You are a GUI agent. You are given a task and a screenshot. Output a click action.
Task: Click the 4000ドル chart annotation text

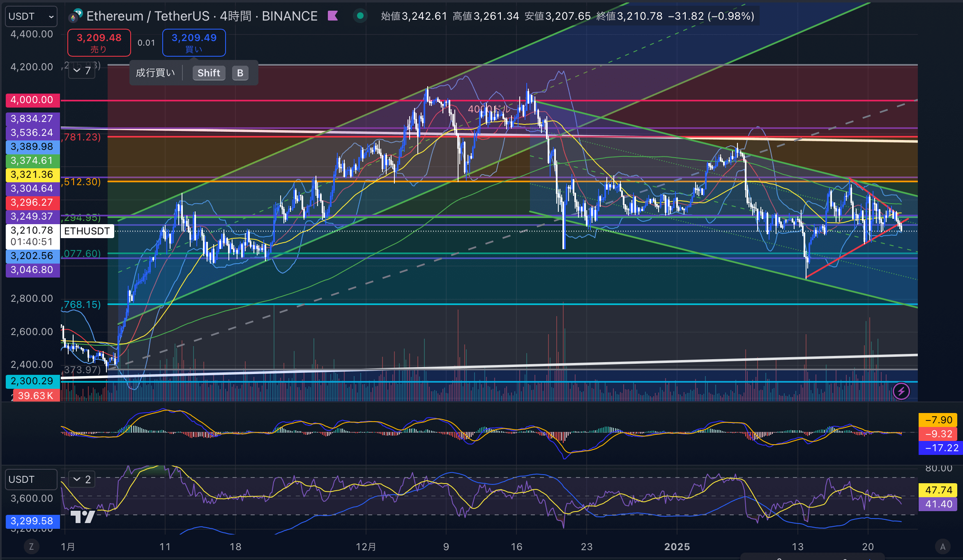(489, 109)
